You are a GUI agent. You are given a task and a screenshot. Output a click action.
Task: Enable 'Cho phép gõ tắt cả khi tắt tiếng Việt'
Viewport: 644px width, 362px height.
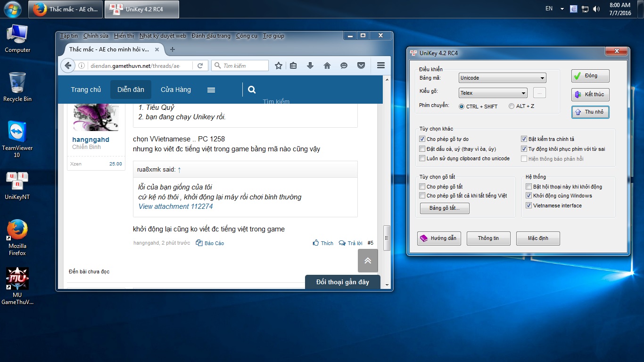422,196
